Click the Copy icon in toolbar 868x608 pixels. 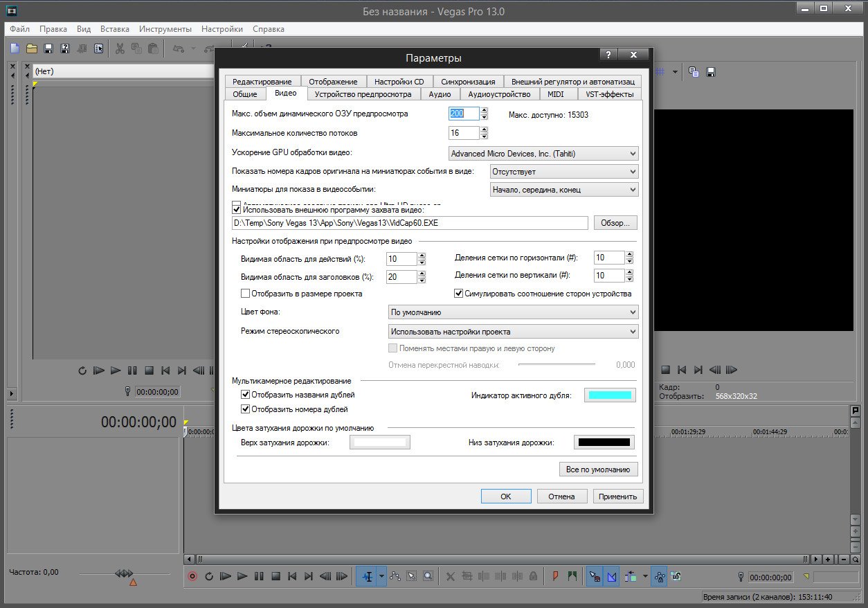click(x=136, y=48)
